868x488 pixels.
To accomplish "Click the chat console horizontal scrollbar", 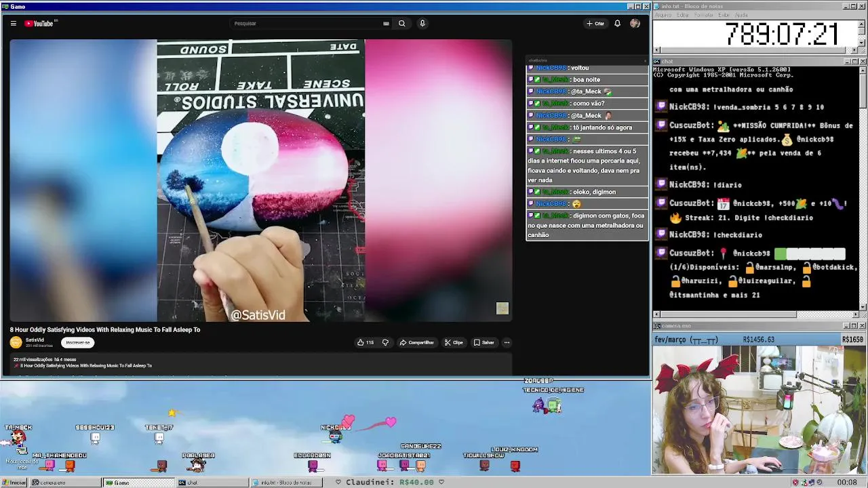I will tap(756, 314).
